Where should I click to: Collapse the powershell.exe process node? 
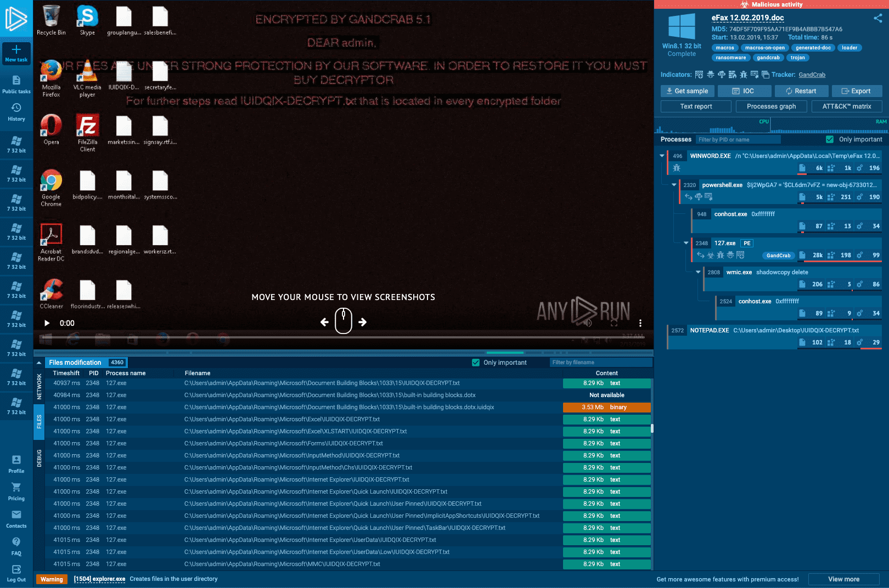tap(674, 185)
